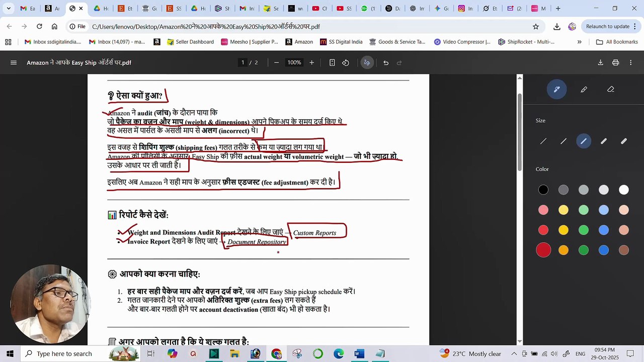Close the active PDF tab
This screenshot has height=362, width=644.
[80, 9]
